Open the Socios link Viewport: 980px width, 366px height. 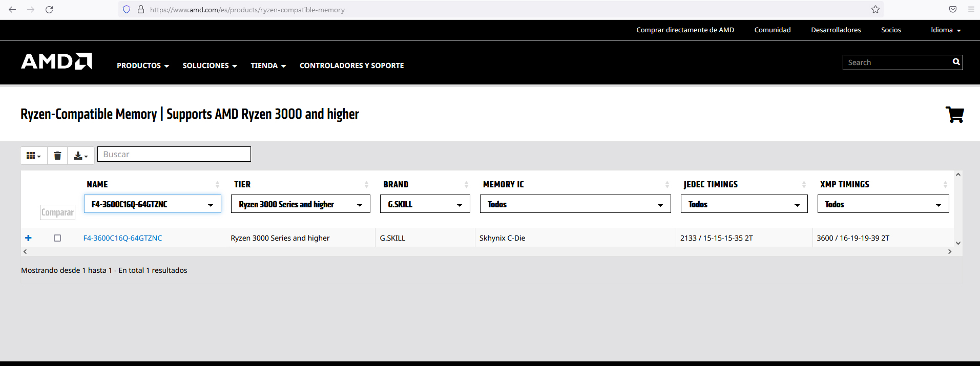click(x=891, y=30)
